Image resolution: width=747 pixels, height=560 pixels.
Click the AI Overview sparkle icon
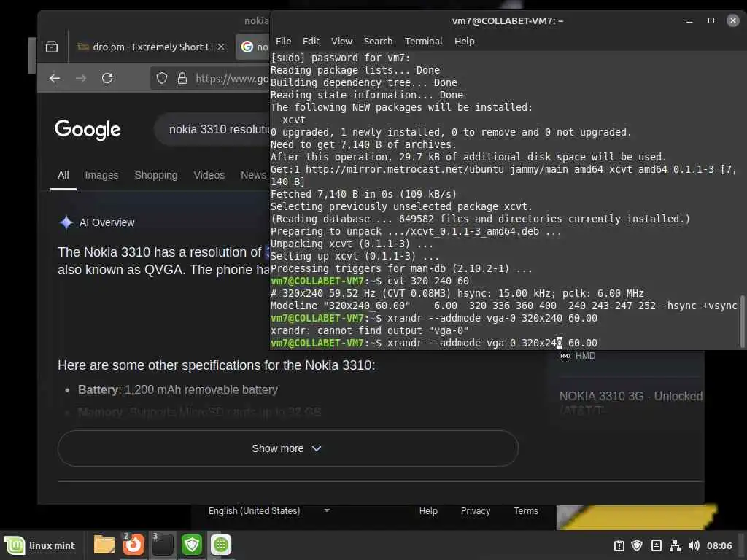[x=66, y=222]
